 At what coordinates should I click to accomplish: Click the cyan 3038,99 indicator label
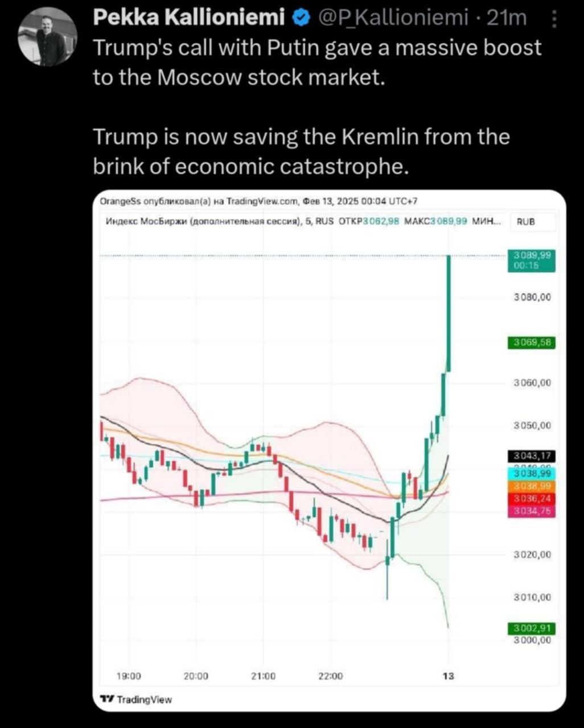point(531,473)
